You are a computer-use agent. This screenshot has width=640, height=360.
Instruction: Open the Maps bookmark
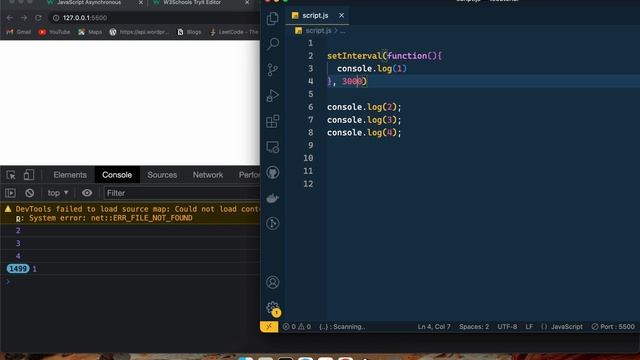click(90, 32)
